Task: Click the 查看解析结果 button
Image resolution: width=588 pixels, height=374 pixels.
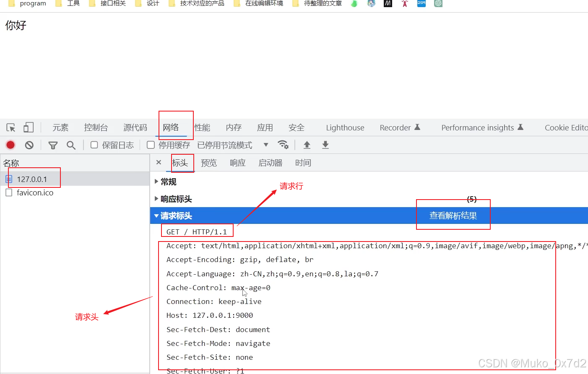Action: pos(453,216)
